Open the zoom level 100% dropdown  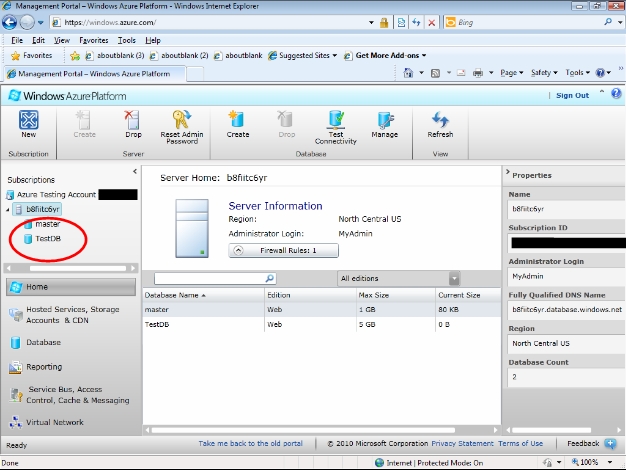click(610, 462)
